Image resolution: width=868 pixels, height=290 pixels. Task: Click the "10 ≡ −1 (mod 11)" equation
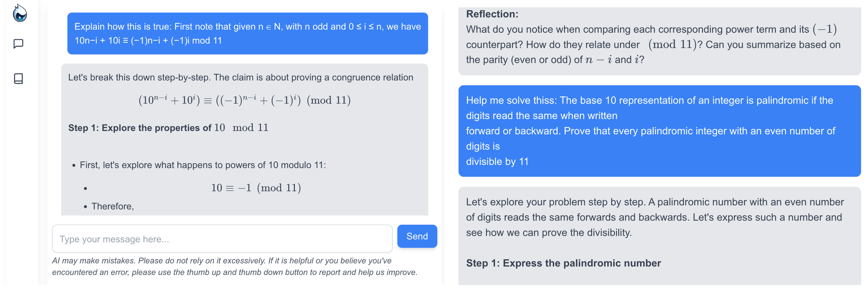256,188
